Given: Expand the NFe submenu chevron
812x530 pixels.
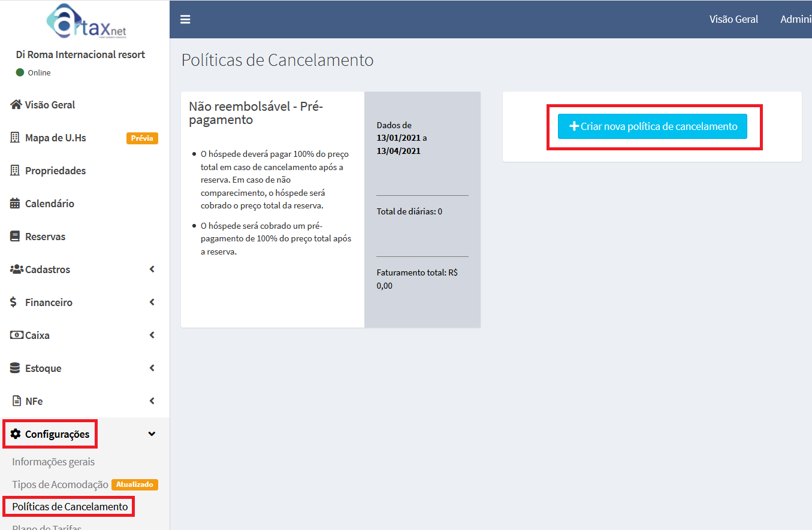Looking at the screenshot, I should coord(152,401).
